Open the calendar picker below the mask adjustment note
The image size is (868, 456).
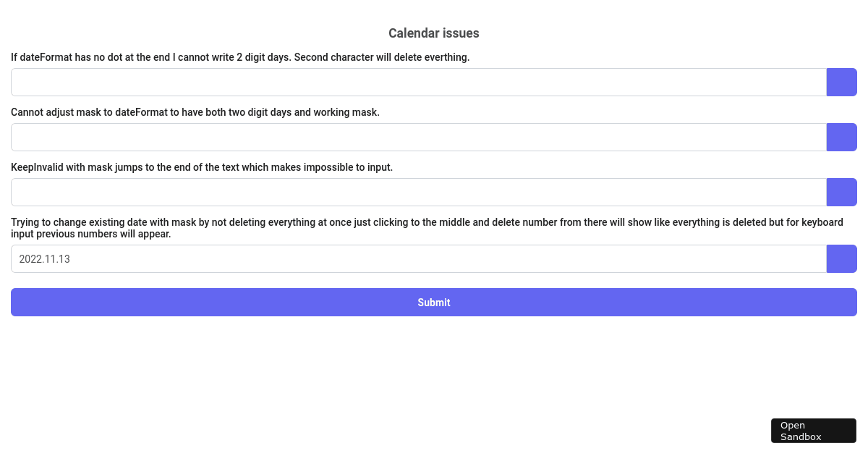pyautogui.click(x=841, y=137)
